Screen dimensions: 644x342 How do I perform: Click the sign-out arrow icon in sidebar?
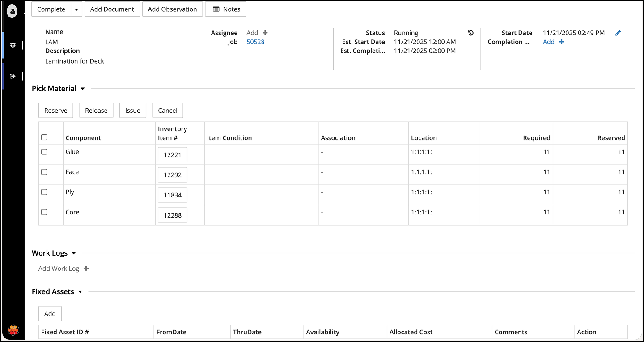(x=13, y=76)
